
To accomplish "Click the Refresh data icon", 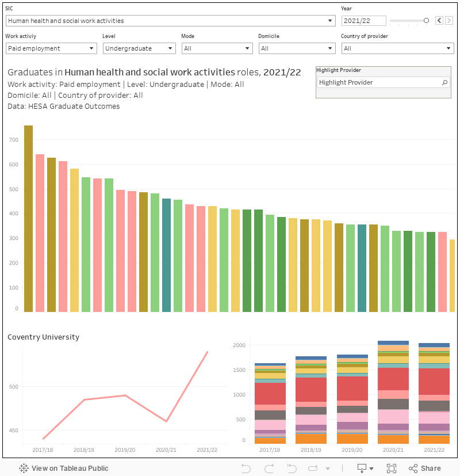I will (x=314, y=469).
